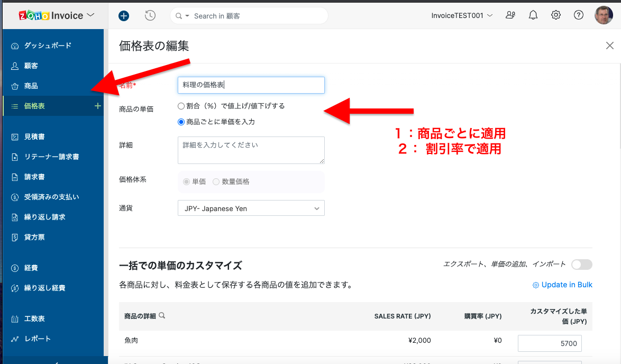Viewport: 621px width, 364px height.
Task: Click the Update in Bulk link
Action: 562,285
